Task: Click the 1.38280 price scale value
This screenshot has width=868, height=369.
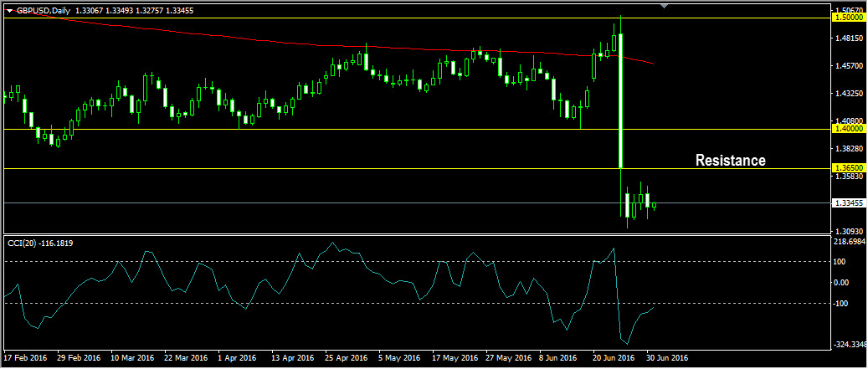Action: pyautogui.click(x=850, y=149)
